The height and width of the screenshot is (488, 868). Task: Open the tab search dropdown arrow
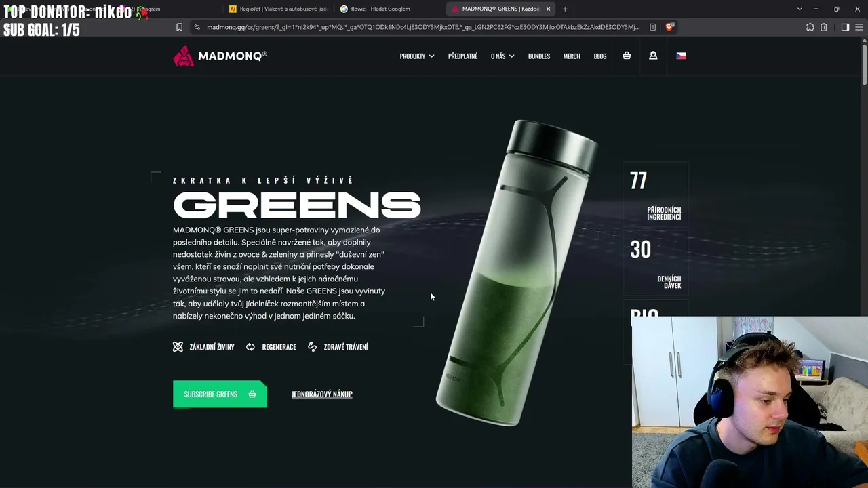pos(800,9)
